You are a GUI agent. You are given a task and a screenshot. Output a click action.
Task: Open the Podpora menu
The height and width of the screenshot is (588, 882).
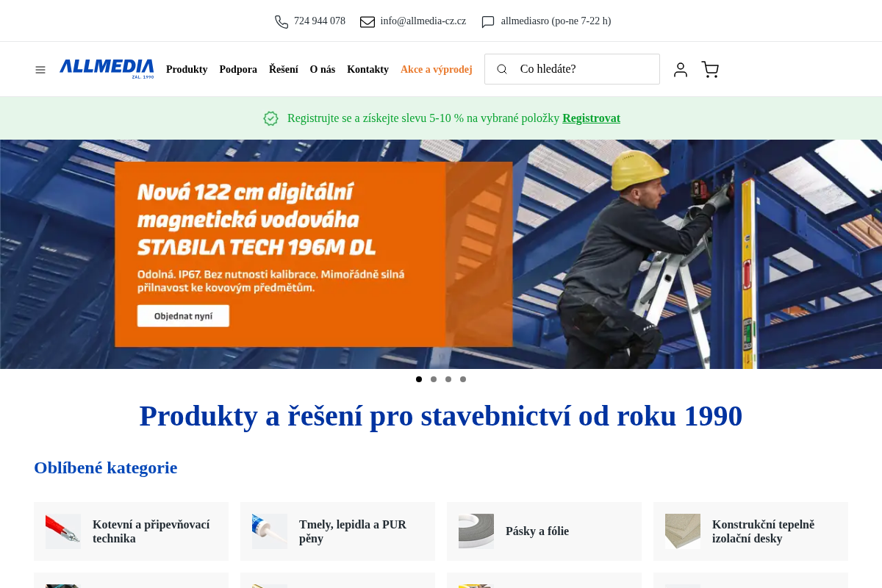click(238, 70)
